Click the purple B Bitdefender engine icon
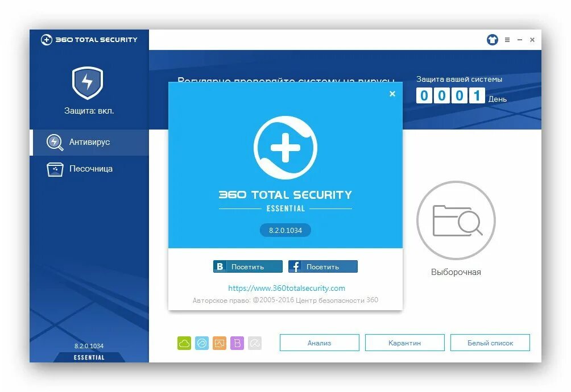The height and width of the screenshot is (392, 571). pos(237,343)
